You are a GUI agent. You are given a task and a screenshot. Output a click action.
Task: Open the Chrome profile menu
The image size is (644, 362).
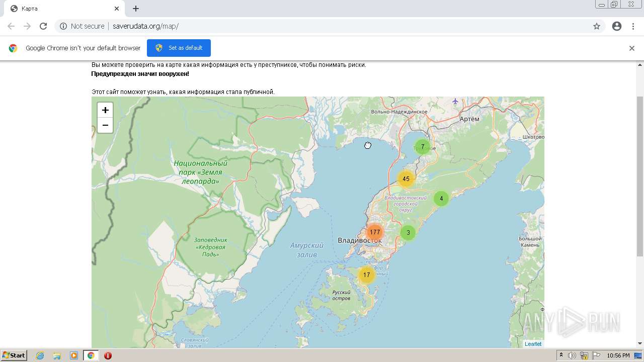point(617,26)
